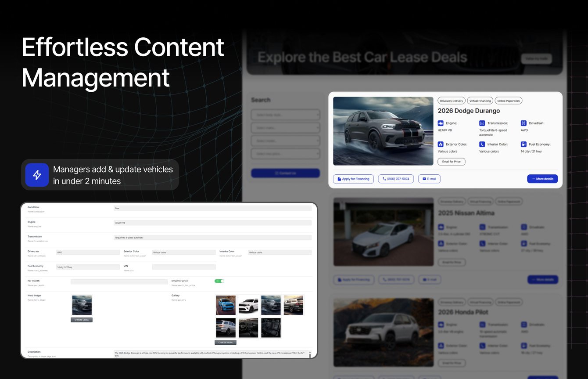Open More details for the Nissan Altima

(543, 279)
